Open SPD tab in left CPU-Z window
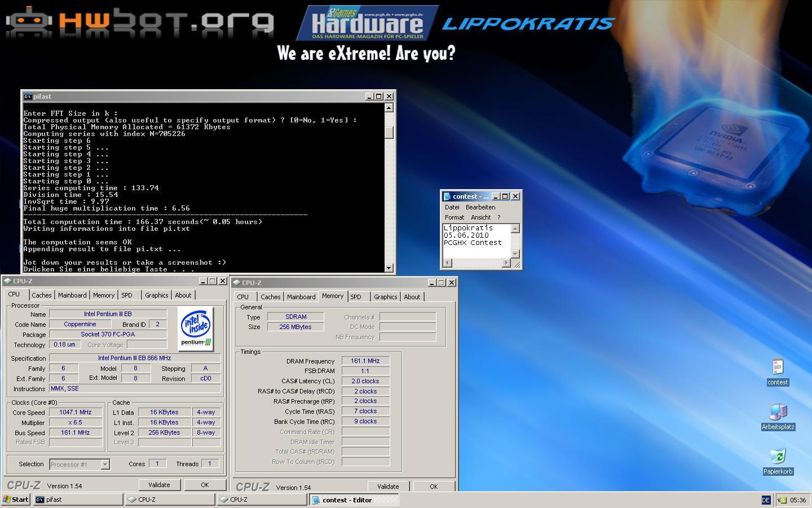Viewport: 812px width, 508px height. [127, 295]
